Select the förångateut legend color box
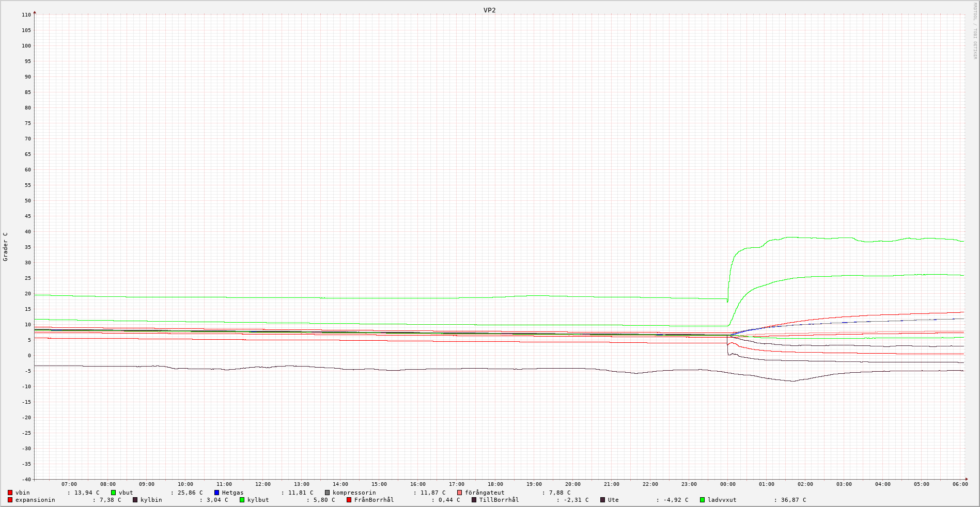The image size is (980, 507). click(460, 493)
